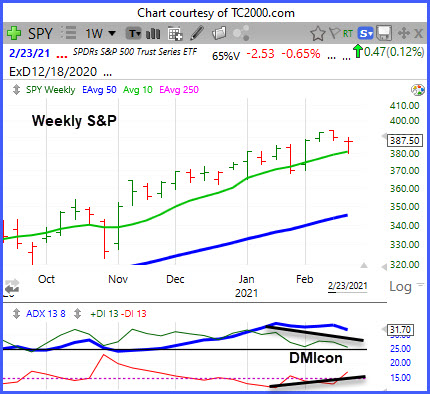This screenshot has width=430, height=394.
Task: Click the add indicator grid icon
Action: pos(175,34)
